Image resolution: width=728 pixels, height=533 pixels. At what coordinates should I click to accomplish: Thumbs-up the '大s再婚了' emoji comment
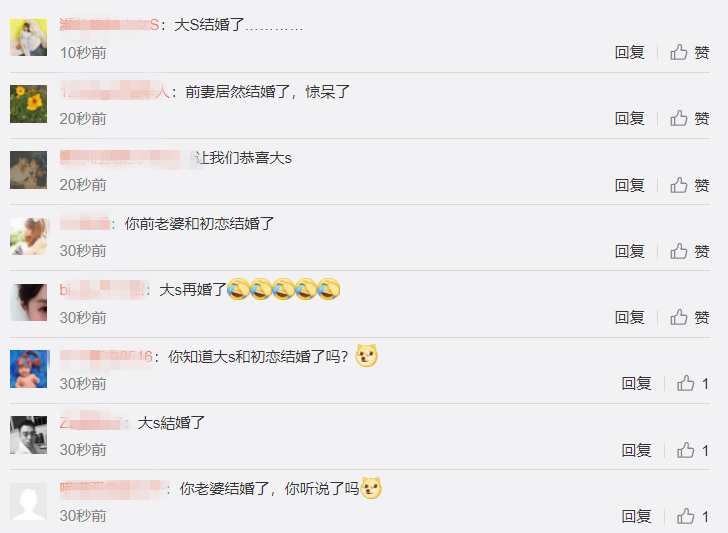pos(689,318)
